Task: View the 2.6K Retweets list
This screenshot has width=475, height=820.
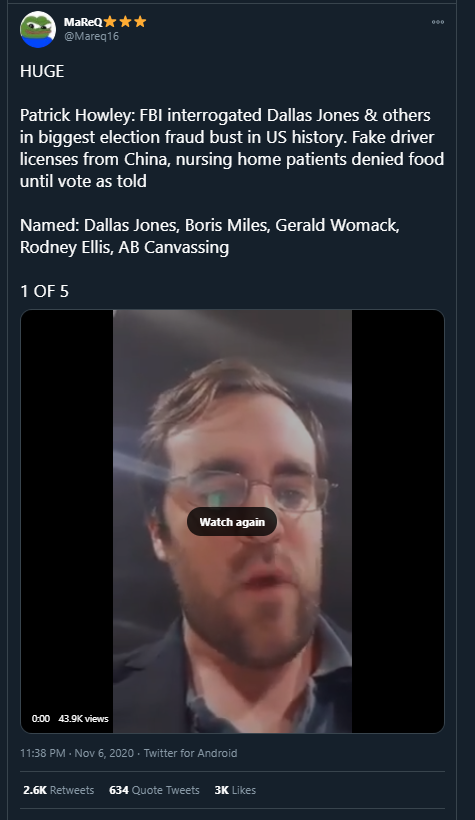Action: coord(59,790)
